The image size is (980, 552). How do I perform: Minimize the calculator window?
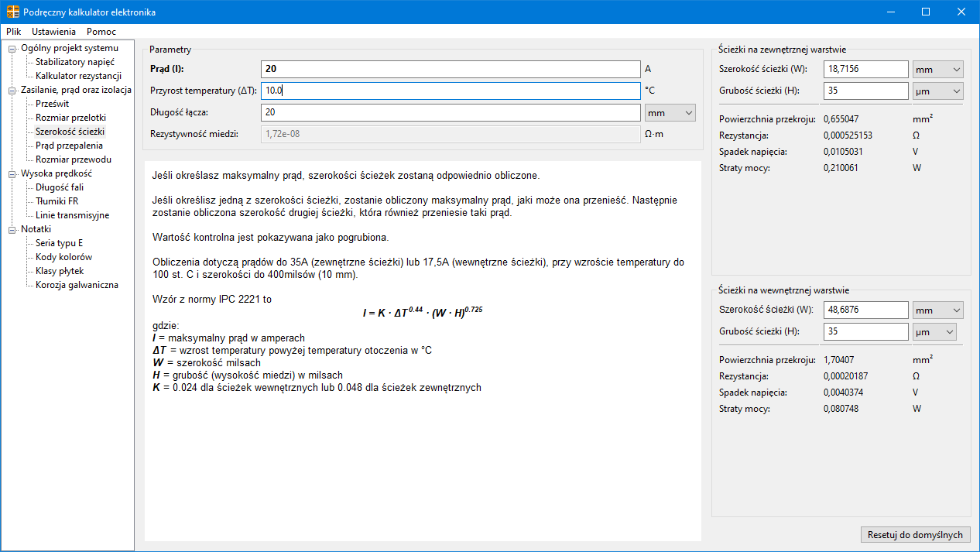click(890, 12)
